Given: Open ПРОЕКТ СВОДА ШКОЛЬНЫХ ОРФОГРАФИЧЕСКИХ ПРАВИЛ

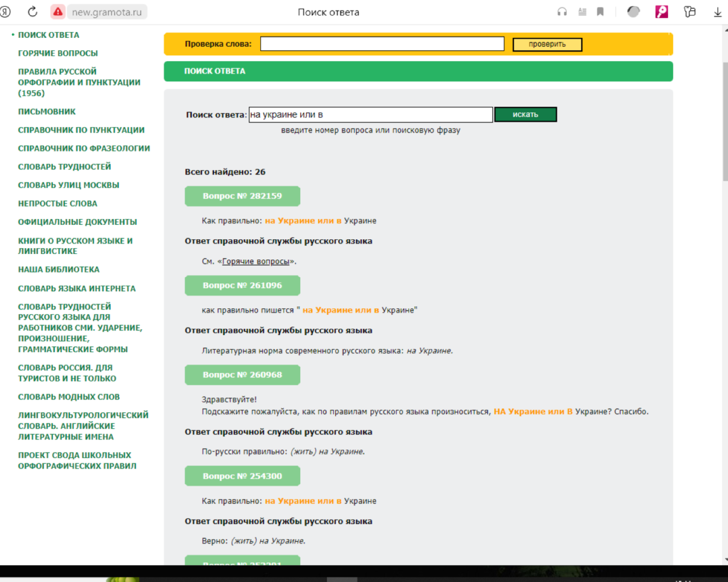Looking at the screenshot, I should 77,461.
